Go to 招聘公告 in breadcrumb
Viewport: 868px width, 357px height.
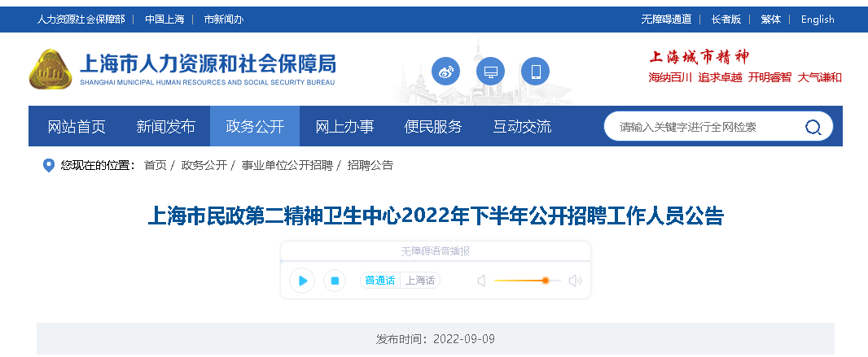370,165
